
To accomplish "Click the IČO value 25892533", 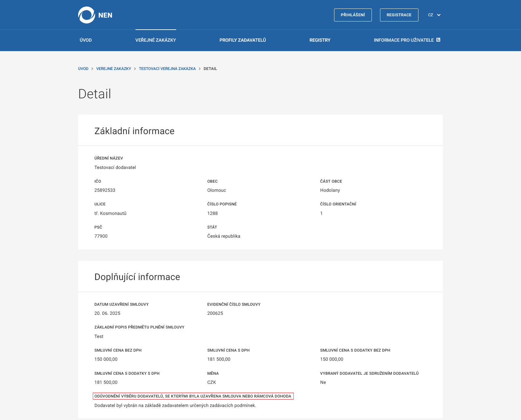I will (105, 190).
